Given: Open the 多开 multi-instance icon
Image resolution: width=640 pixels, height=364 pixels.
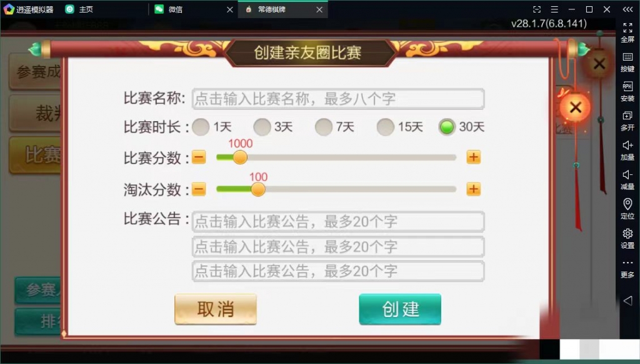Looking at the screenshot, I should click(x=627, y=121).
